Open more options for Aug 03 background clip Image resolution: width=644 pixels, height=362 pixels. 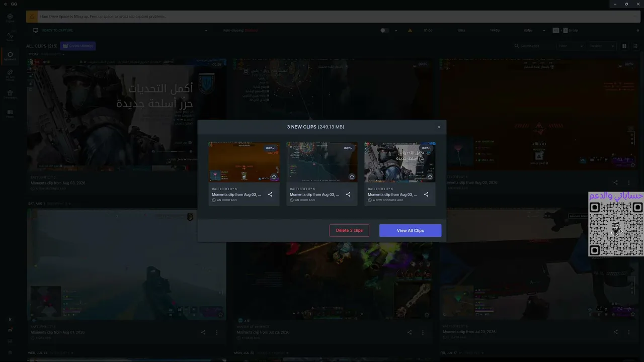(629, 183)
